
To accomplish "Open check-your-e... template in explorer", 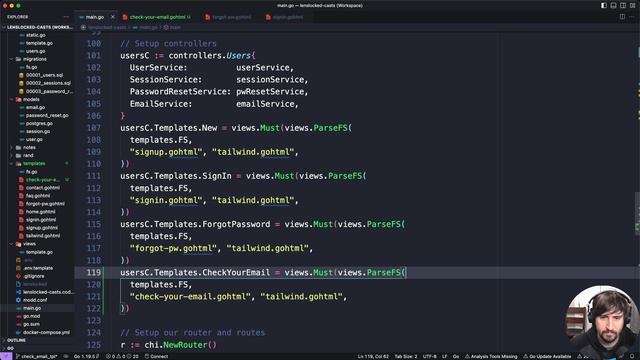I will [x=42, y=180].
